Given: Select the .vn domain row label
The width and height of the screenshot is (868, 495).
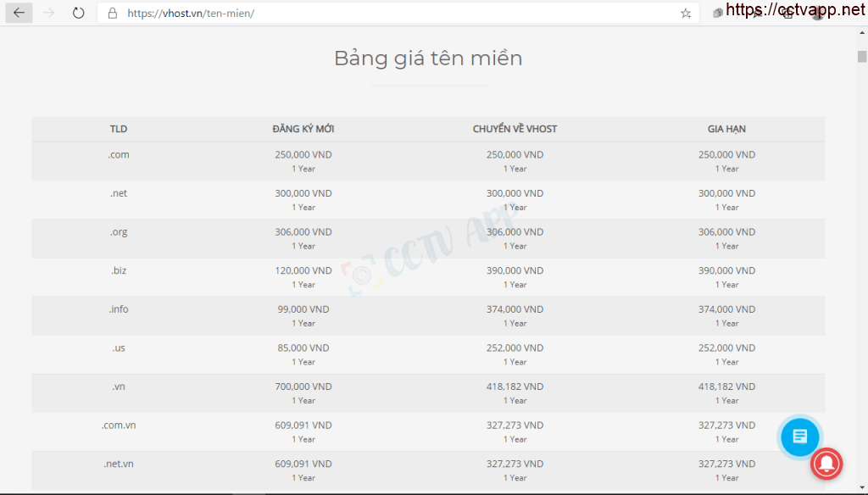Looking at the screenshot, I should point(119,387).
